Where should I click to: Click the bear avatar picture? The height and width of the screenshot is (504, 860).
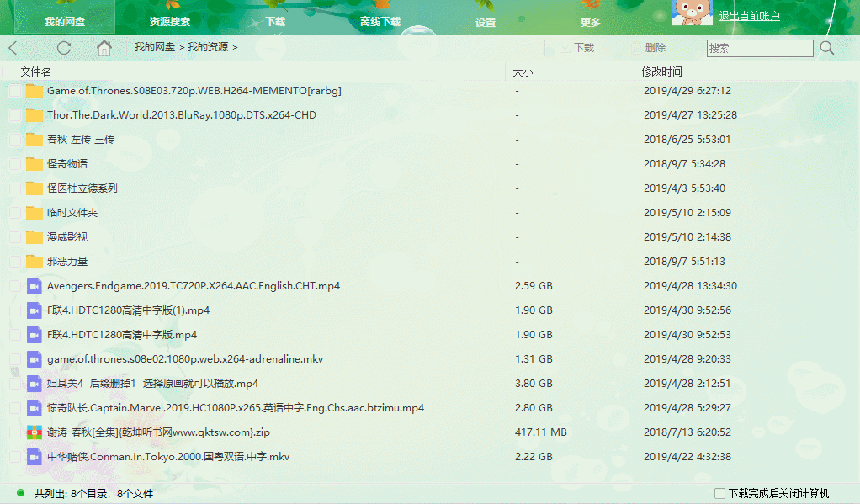pos(693,13)
